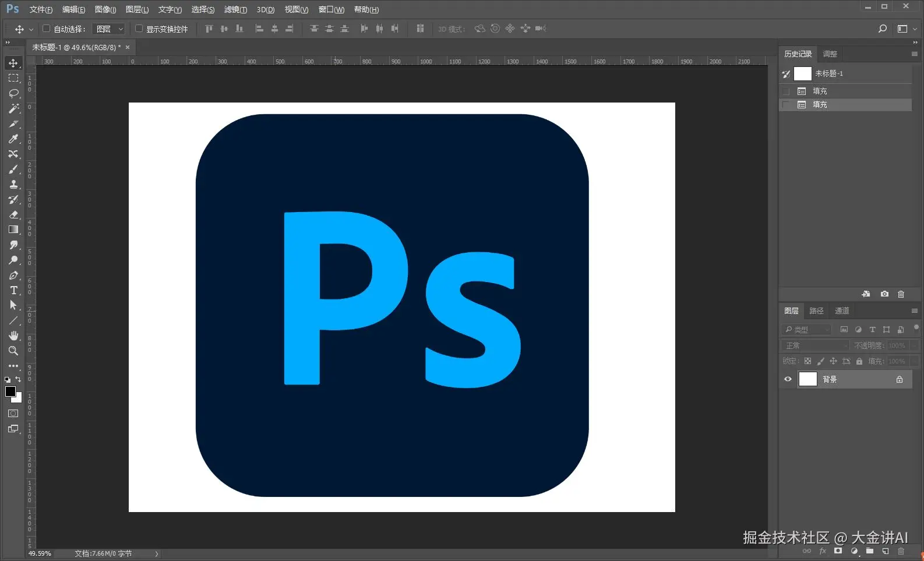Expand the status bar info arrow
Viewport: 924px width, 561px height.
156,554
